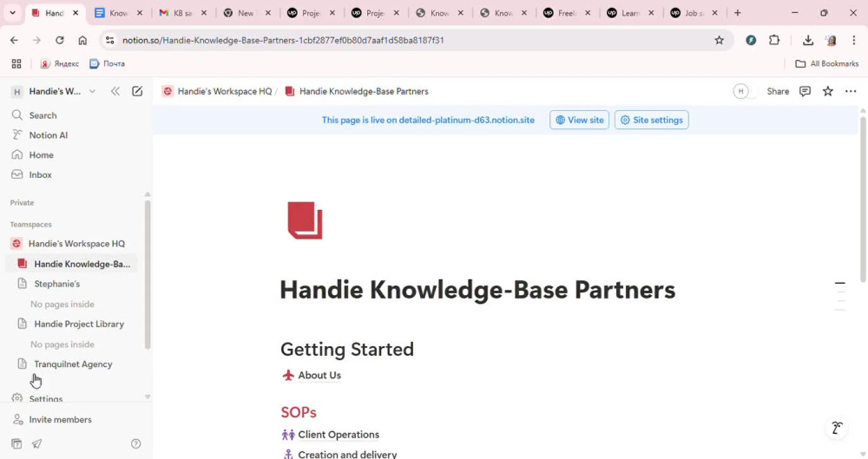
Task: Click the paper plane icon at sidebar bottom
Action: pyautogui.click(x=36, y=443)
